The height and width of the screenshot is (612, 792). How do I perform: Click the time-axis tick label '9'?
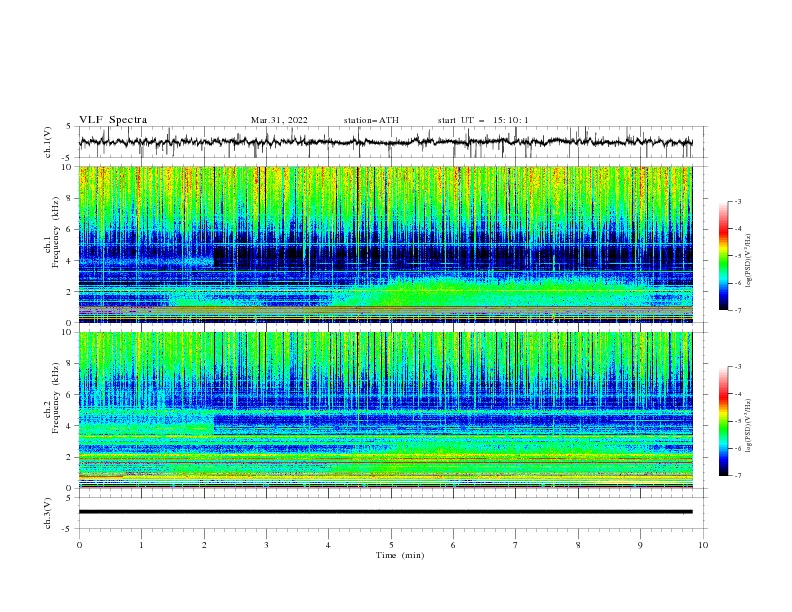[x=640, y=545]
